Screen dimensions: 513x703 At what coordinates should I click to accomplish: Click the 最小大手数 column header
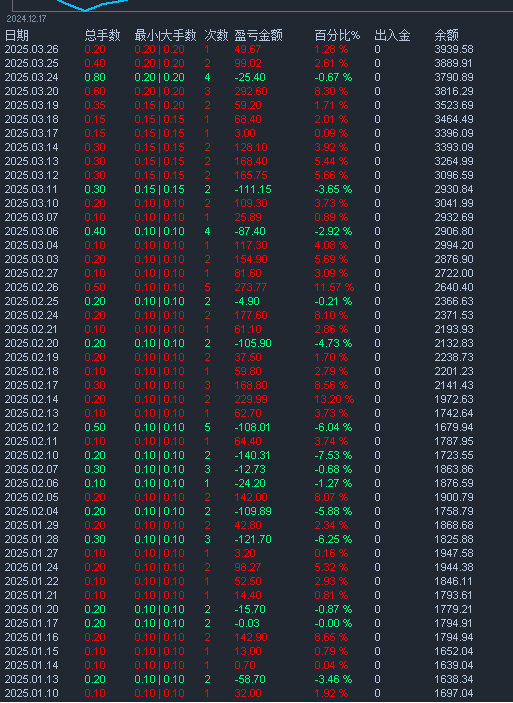[165, 35]
